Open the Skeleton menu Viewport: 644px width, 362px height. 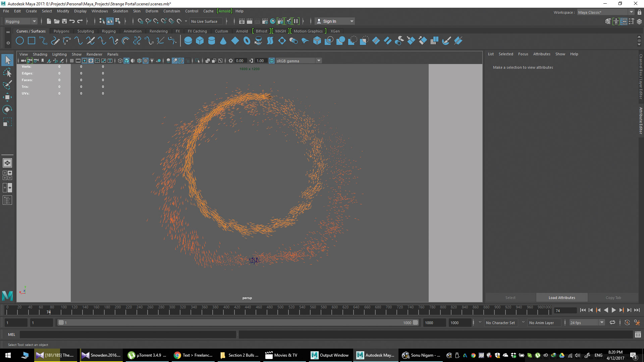(x=120, y=11)
